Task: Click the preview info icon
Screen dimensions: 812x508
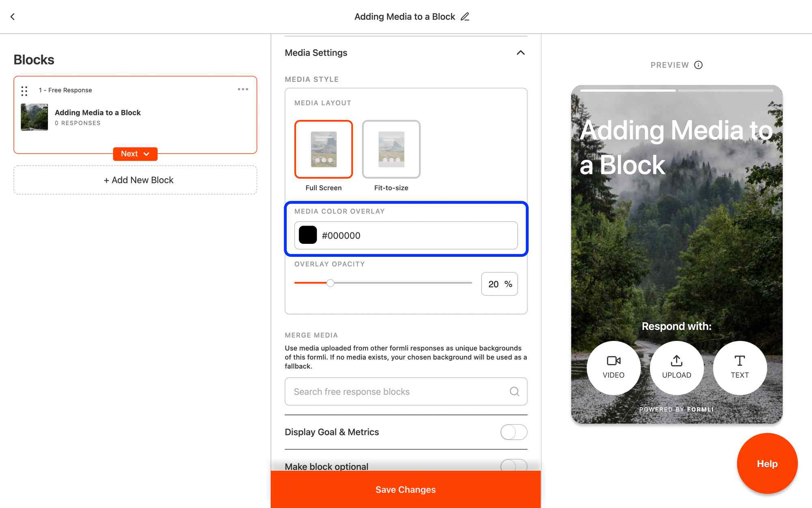Action: pos(698,65)
